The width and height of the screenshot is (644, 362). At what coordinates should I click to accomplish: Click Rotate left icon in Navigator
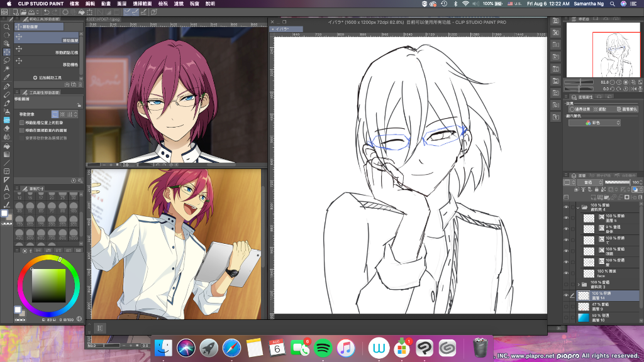click(612, 88)
